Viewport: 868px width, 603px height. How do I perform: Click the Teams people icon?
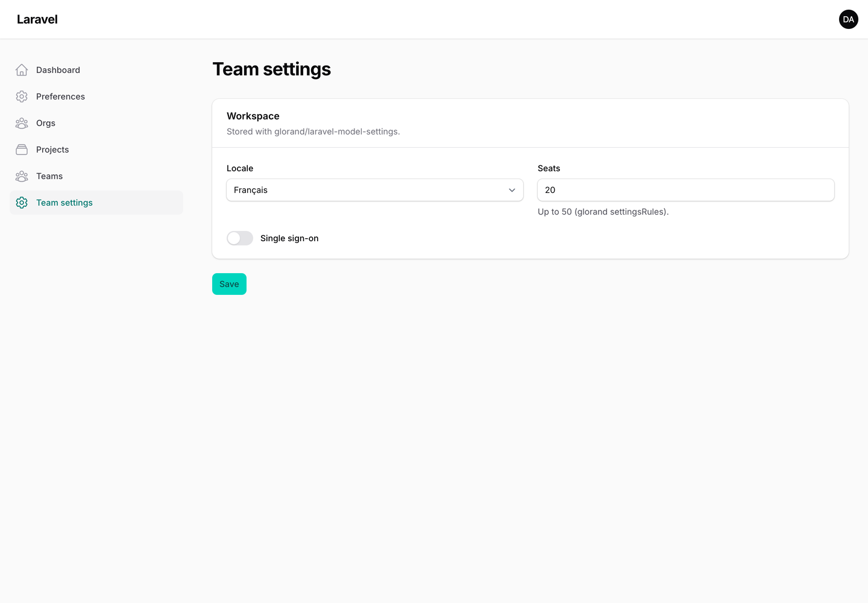pyautogui.click(x=22, y=176)
